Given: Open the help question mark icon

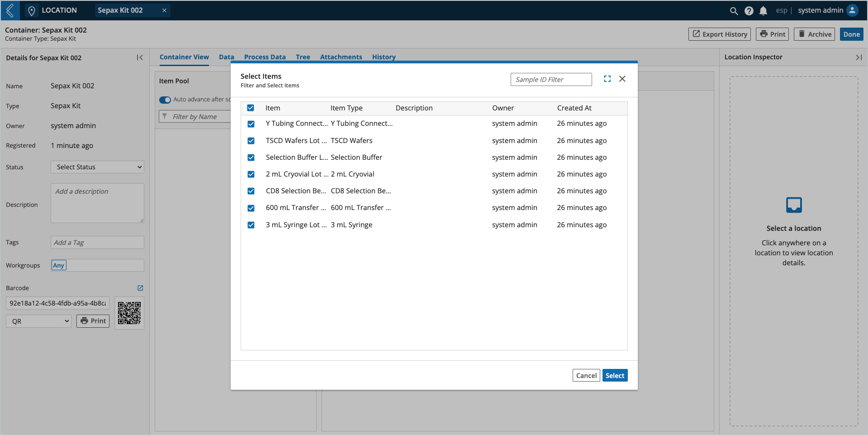Looking at the screenshot, I should click(x=749, y=11).
